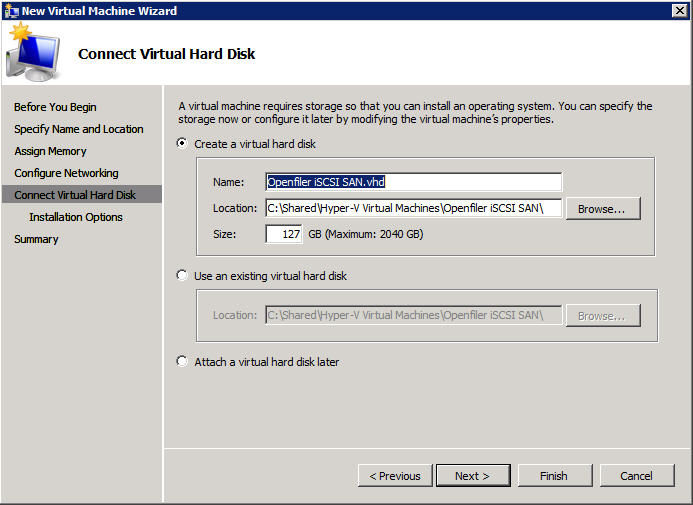Viewport: 693px width, 505px height.
Task: Open Specify Name and Location step
Action: [x=78, y=129]
